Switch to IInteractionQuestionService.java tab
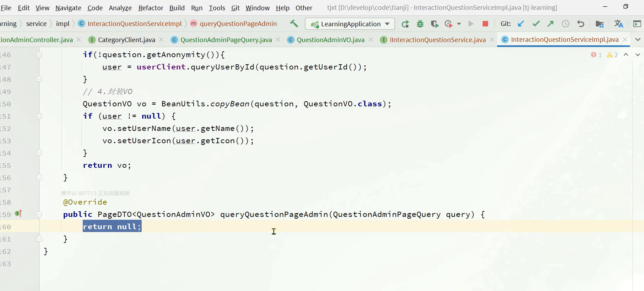The height and width of the screenshot is (291, 644). [x=438, y=40]
